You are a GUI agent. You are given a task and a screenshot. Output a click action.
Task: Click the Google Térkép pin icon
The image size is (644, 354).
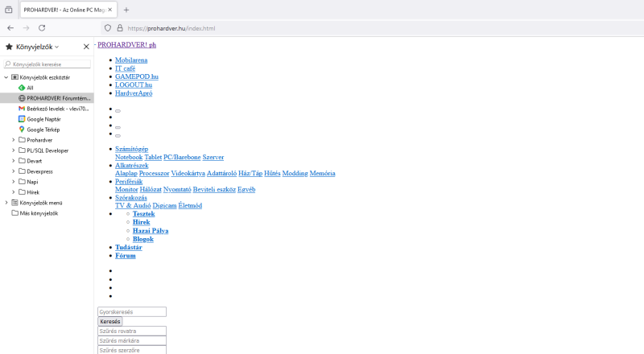click(22, 130)
